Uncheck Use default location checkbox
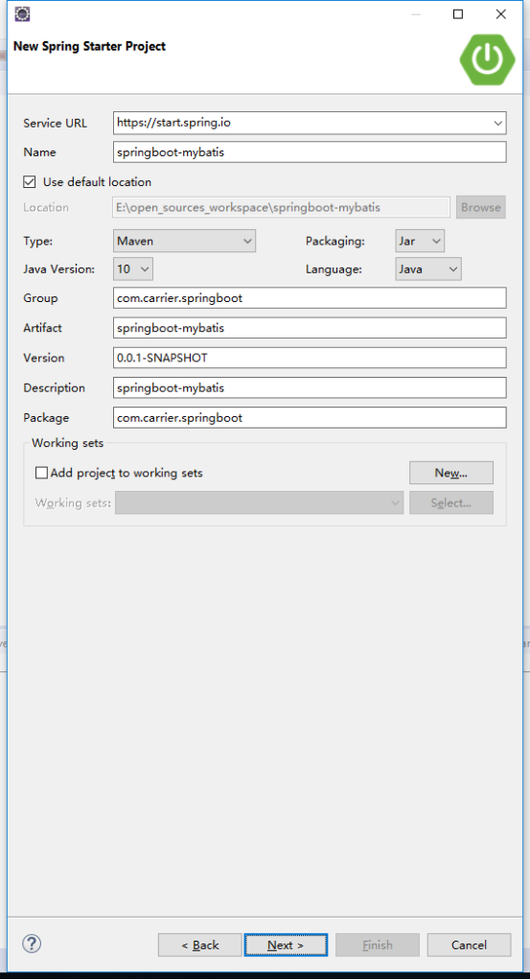 point(30,182)
